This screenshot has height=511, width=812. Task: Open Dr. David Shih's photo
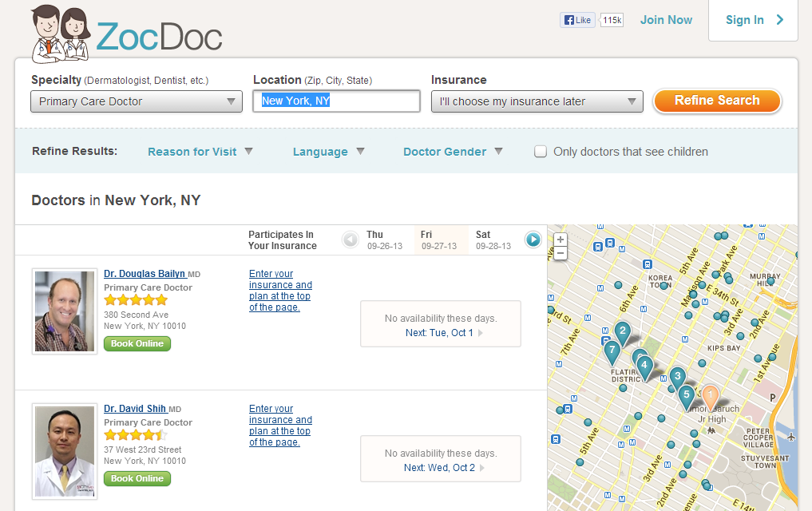tap(65, 451)
